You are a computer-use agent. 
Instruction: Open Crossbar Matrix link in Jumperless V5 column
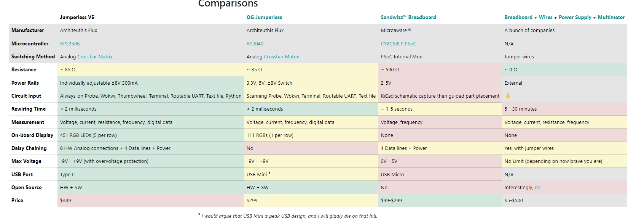[x=95, y=57]
